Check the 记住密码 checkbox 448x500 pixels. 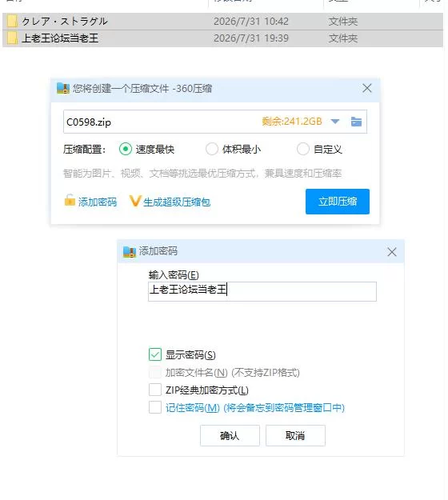[x=155, y=407]
